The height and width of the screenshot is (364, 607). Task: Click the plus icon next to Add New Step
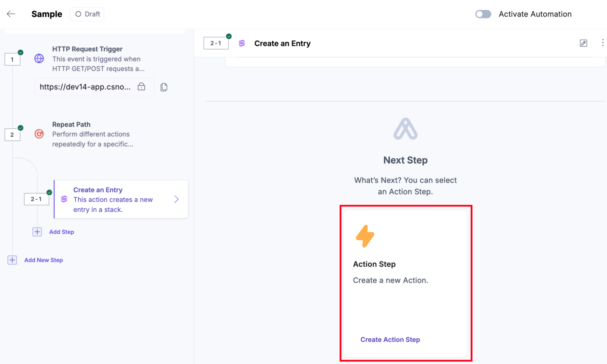click(x=12, y=260)
